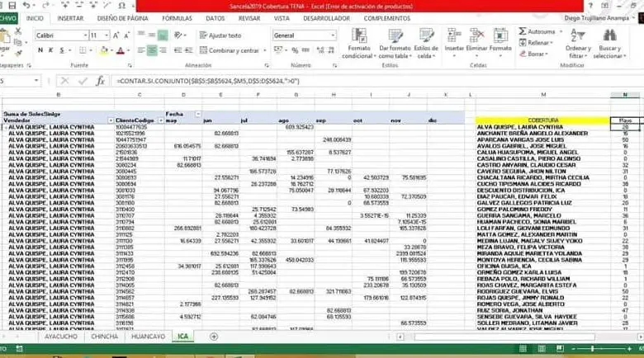The image size is (644, 358).
Task: Open Dar formato como tabla
Action: pyautogui.click(x=395, y=43)
